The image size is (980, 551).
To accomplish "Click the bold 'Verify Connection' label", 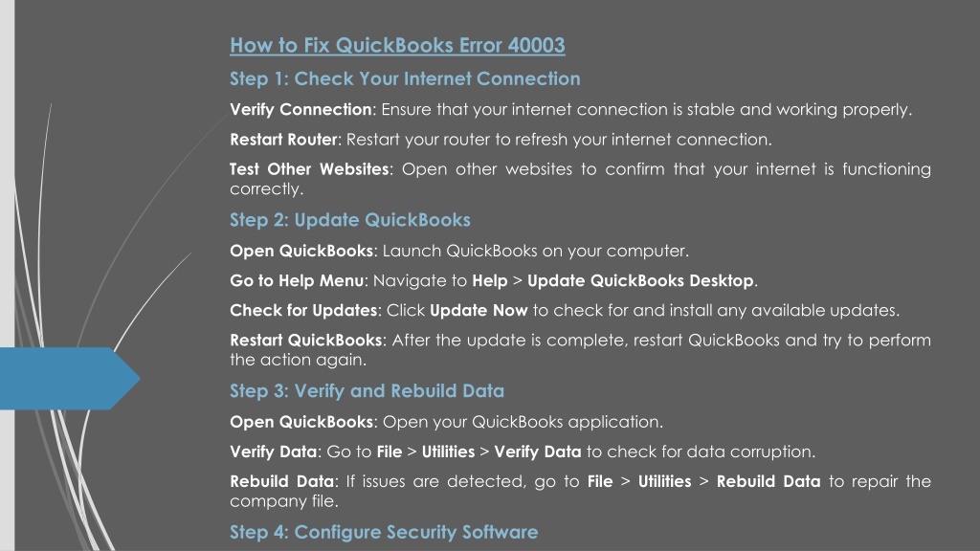I will [x=301, y=109].
